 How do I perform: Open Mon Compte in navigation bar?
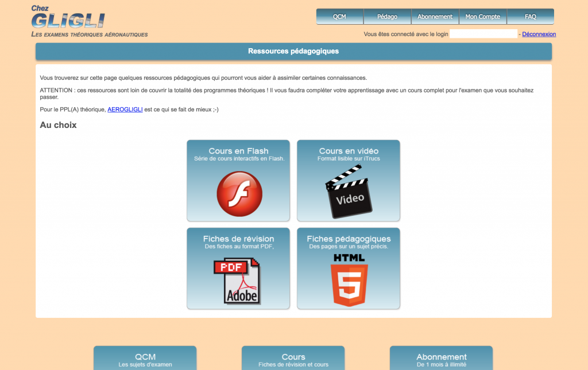point(482,17)
